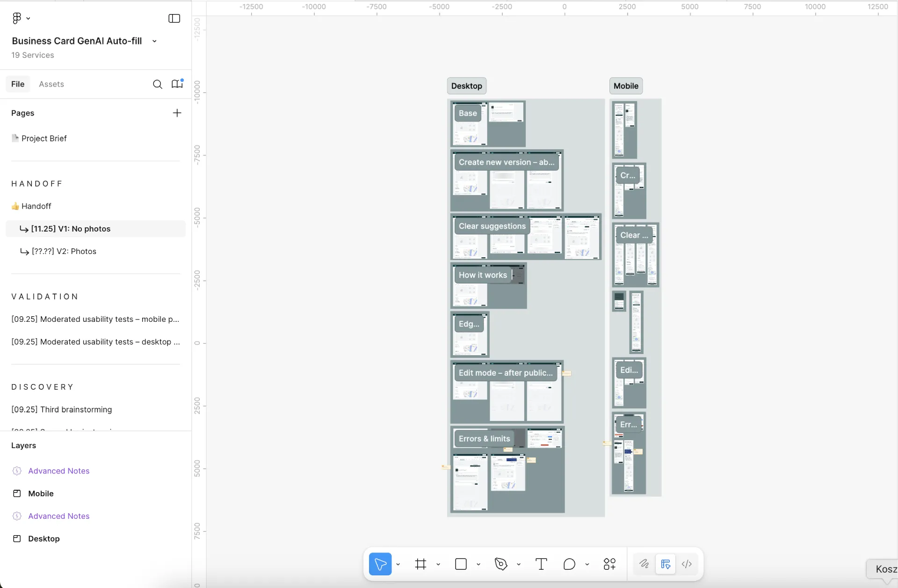Switch to the Assets tab
The width and height of the screenshot is (898, 588).
click(51, 84)
